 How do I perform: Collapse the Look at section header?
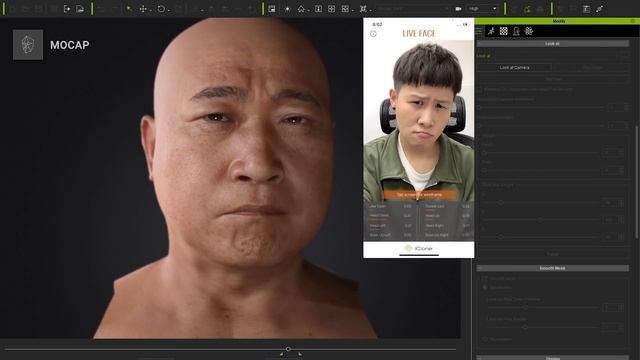(553, 43)
